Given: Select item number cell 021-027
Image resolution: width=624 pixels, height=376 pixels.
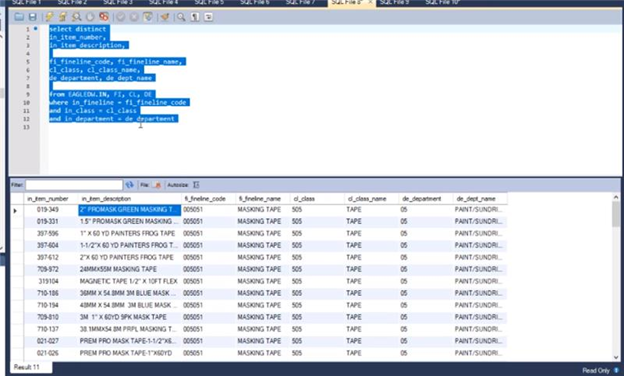Looking at the screenshot, I should coord(48,341).
